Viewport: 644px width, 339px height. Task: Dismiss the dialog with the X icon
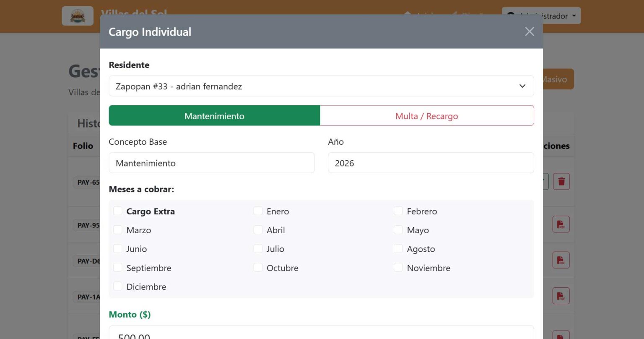point(529,31)
